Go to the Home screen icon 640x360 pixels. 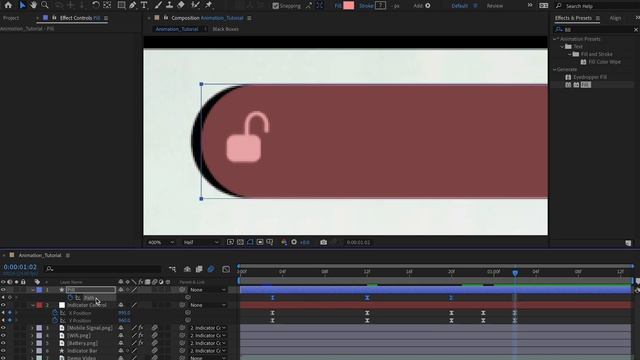tap(8, 5)
